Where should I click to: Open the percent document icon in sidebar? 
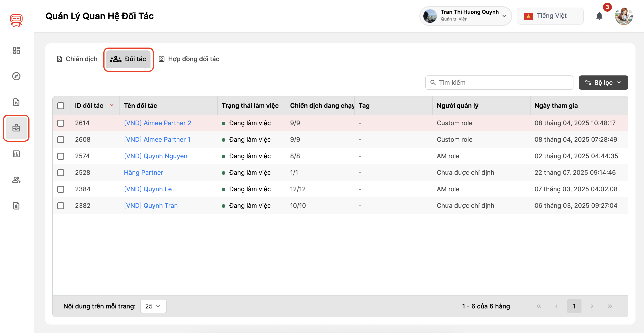(x=16, y=102)
